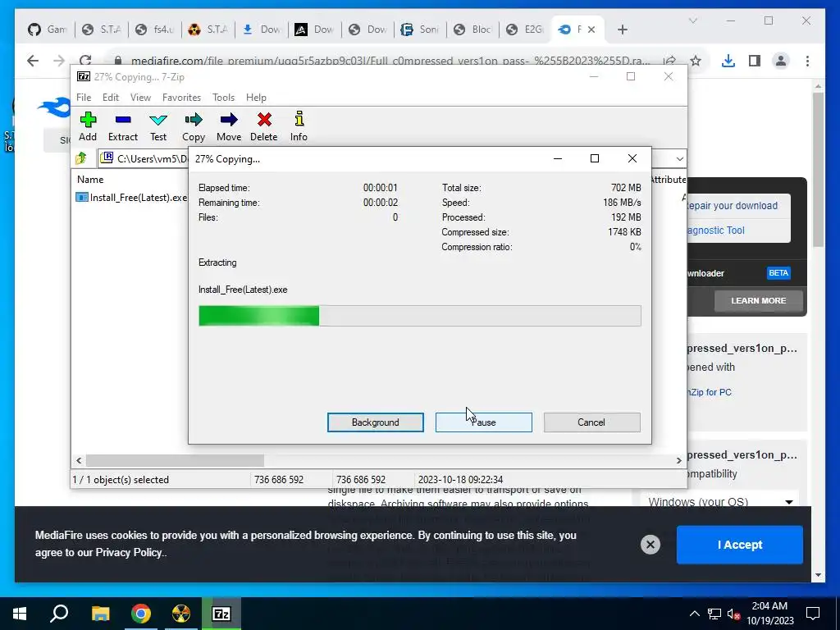
Task: Bookmark the page with the star icon
Action: pyautogui.click(x=696, y=61)
